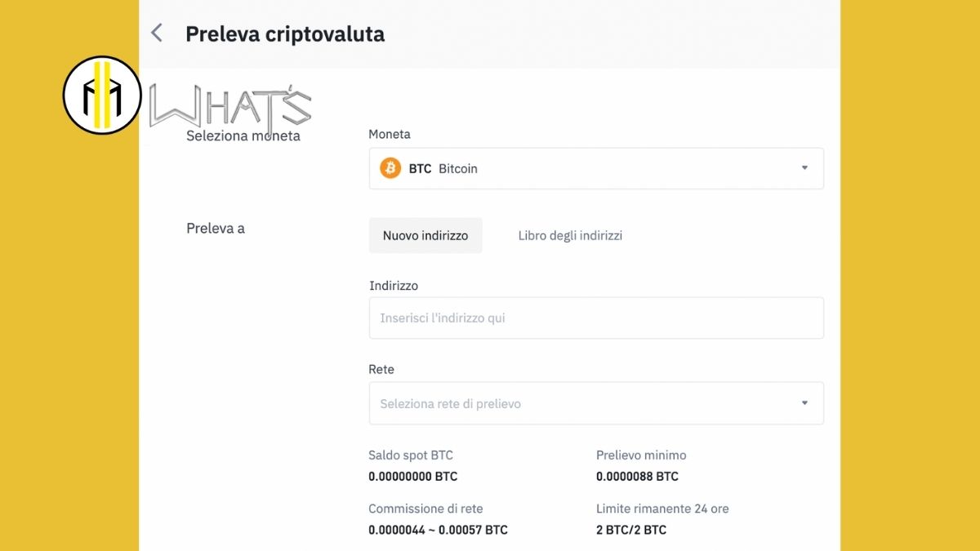Screen dimensions: 980x551
Task: Select the BTC Bitcoin currency field
Action: [x=596, y=168]
